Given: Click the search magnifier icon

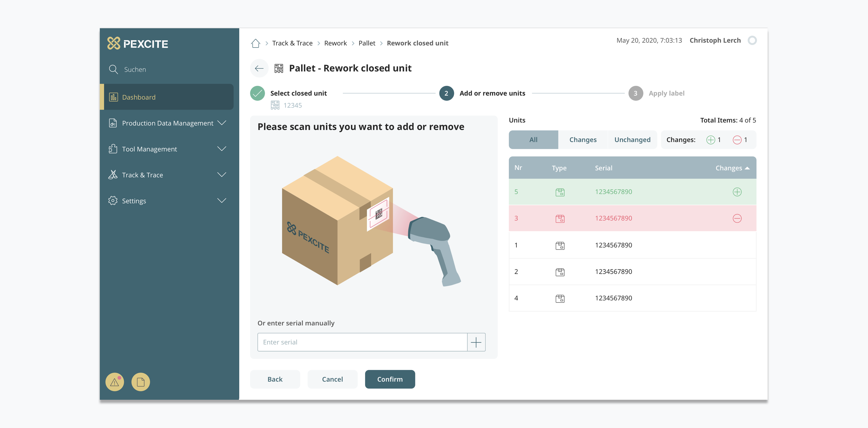Looking at the screenshot, I should pos(113,70).
